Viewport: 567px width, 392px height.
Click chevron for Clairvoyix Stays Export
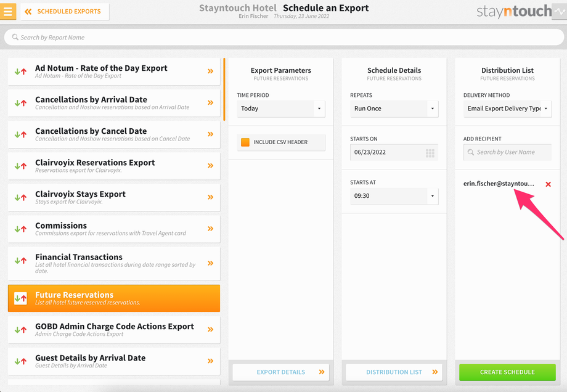pyautogui.click(x=210, y=197)
